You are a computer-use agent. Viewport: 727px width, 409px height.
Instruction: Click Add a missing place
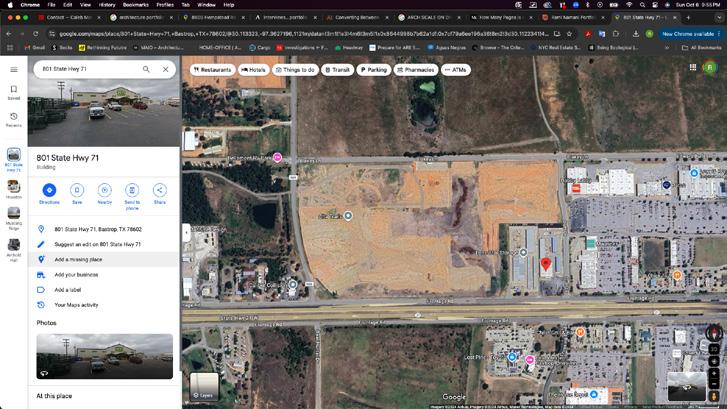click(103, 260)
